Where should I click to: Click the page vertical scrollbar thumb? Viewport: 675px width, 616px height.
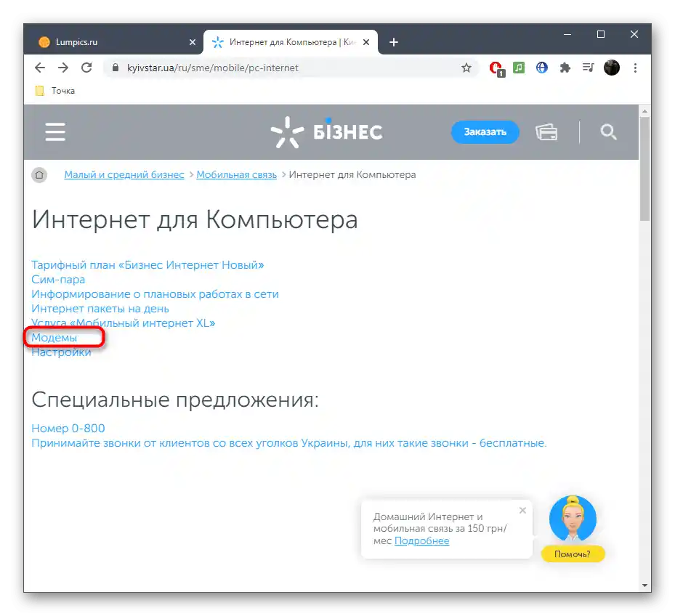pyautogui.click(x=644, y=169)
